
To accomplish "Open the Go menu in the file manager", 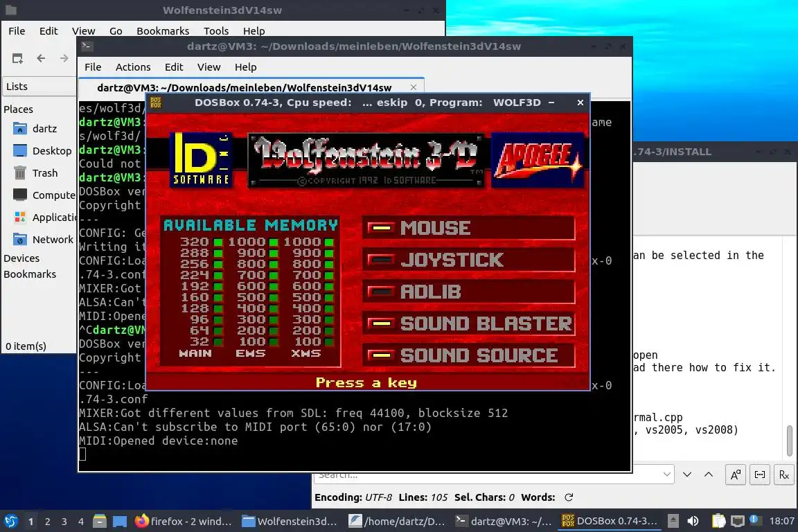I will tap(116, 31).
